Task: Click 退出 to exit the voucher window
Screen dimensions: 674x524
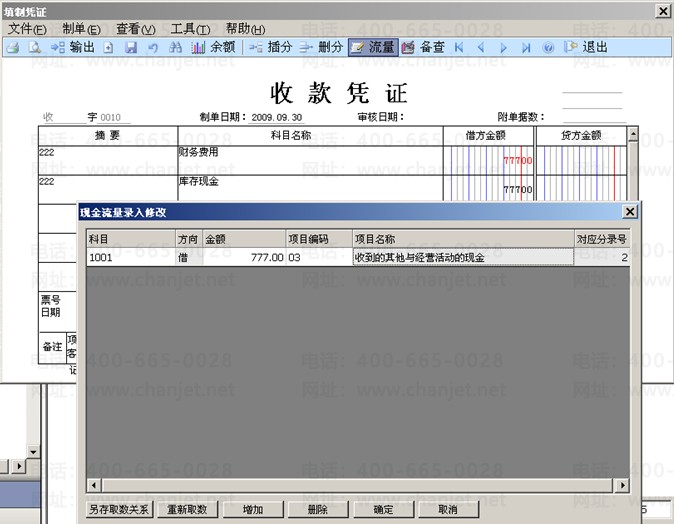Action: point(586,47)
